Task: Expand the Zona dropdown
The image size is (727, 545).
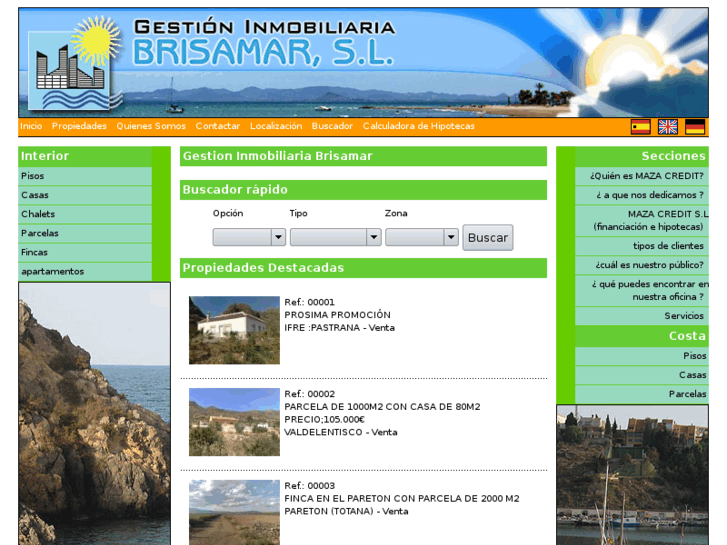Action: (x=421, y=237)
